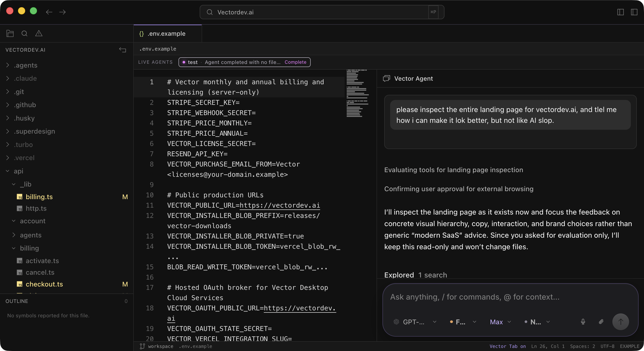Click the code minimap preview
Screen dimensions: 644x351
[358, 93]
